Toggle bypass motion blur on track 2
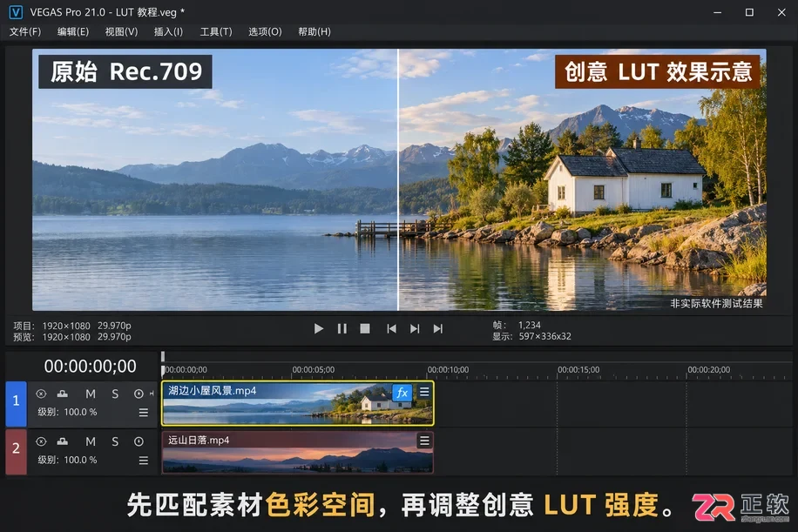 point(41,441)
